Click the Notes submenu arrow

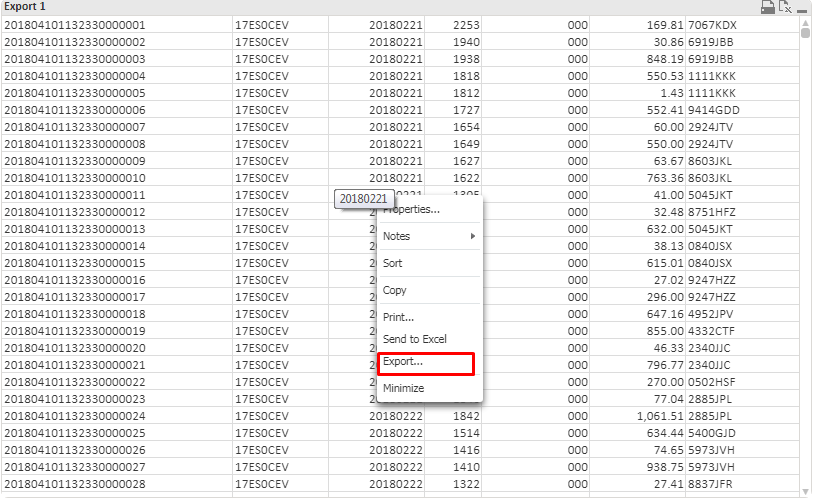473,236
